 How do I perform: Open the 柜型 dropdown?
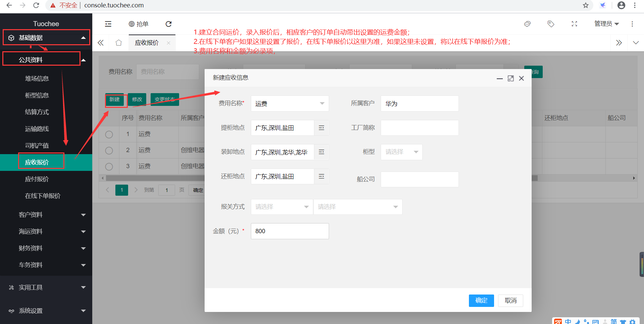pyautogui.click(x=401, y=152)
